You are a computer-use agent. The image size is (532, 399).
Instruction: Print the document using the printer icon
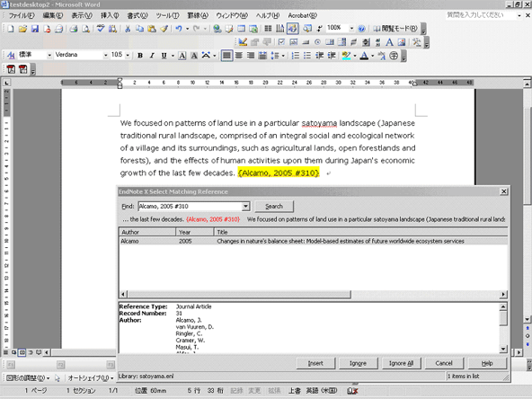pos(74,29)
